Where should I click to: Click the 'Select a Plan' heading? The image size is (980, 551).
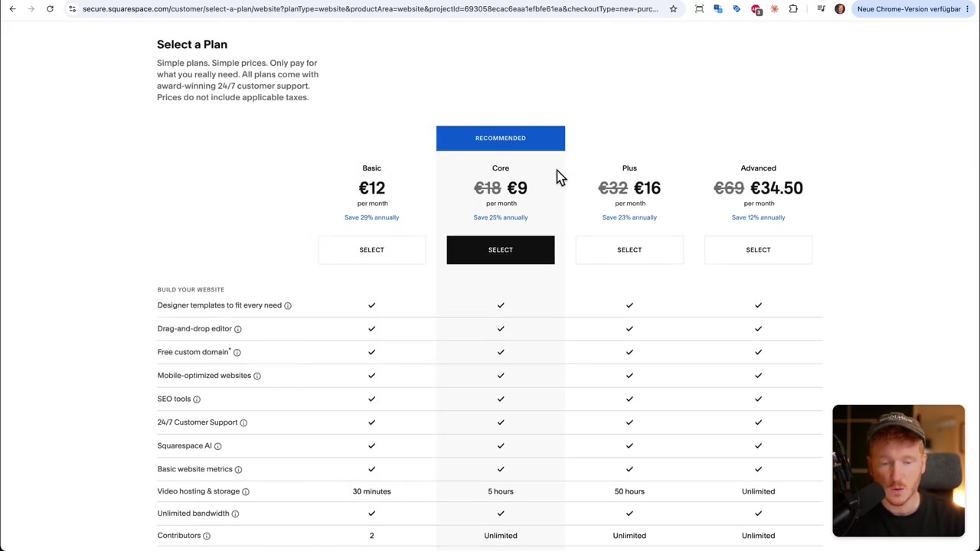click(192, 44)
